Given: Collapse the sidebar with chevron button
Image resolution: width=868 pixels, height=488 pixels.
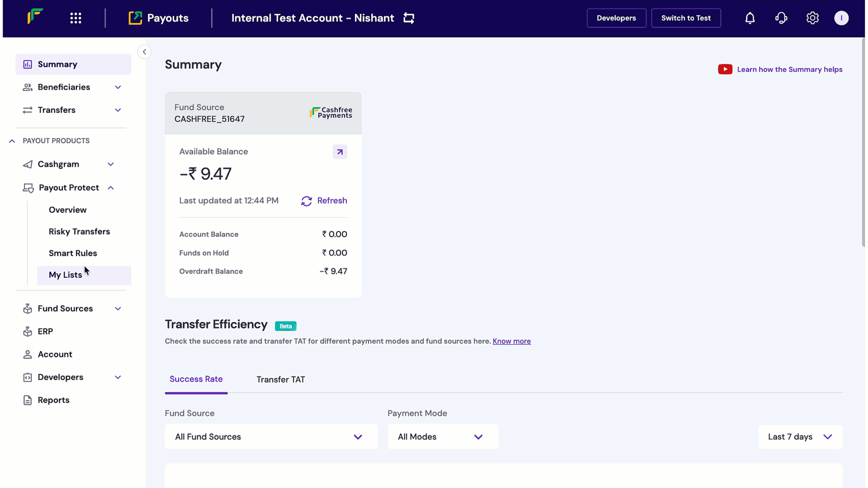Looking at the screenshot, I should click(144, 52).
